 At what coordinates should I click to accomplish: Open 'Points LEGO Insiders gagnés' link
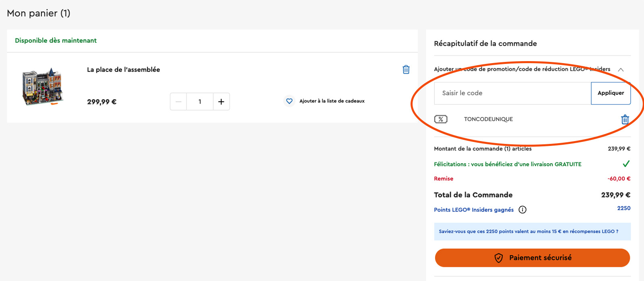coord(473,210)
